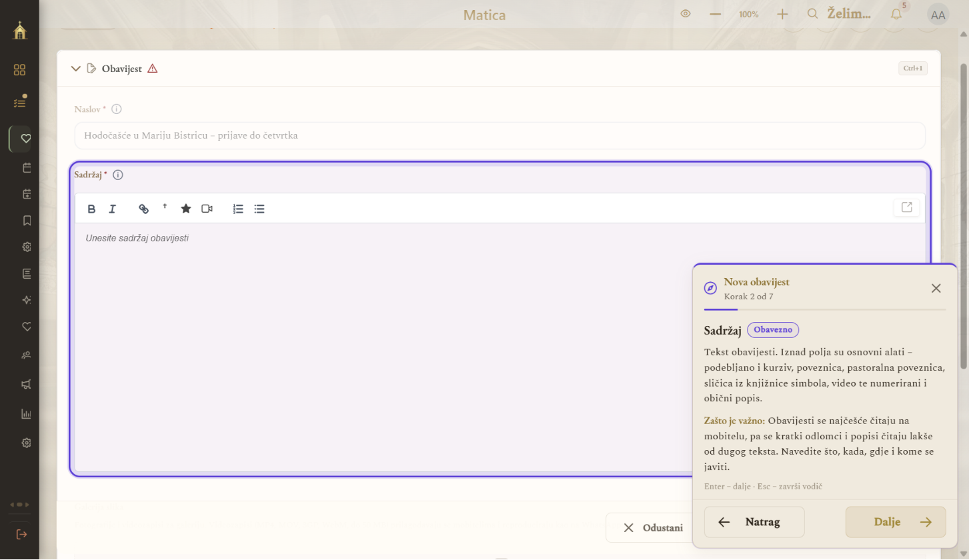The image size is (969, 560).
Task: Collapse the Obavijest section chevron
Action: pos(75,68)
